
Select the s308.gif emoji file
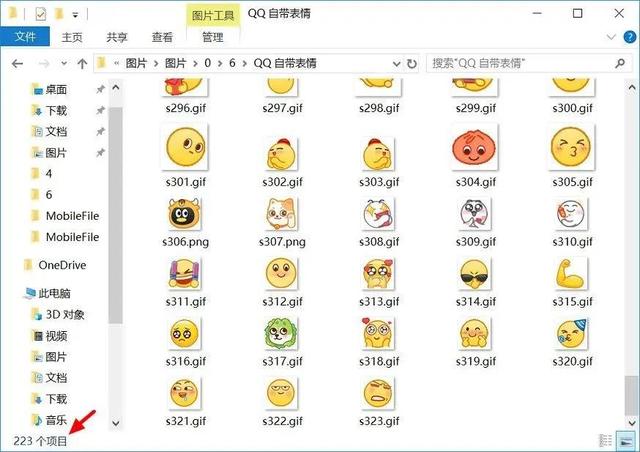pyautogui.click(x=378, y=214)
